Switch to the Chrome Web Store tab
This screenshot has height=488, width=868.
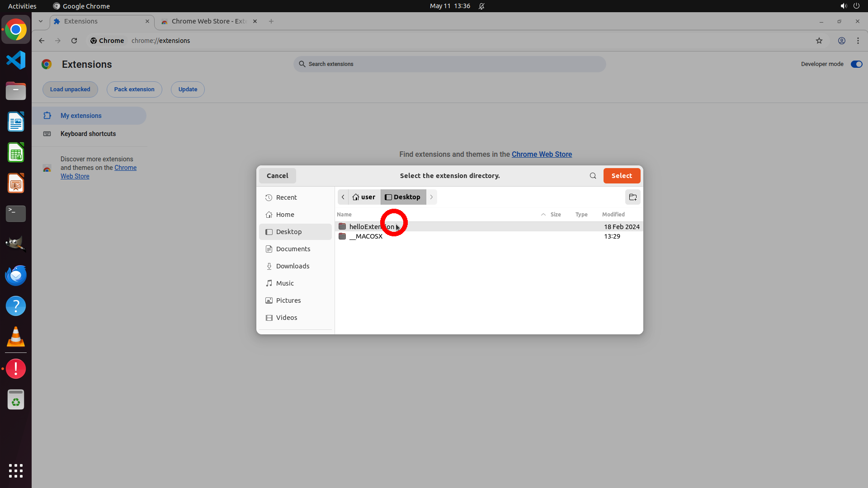(x=208, y=21)
